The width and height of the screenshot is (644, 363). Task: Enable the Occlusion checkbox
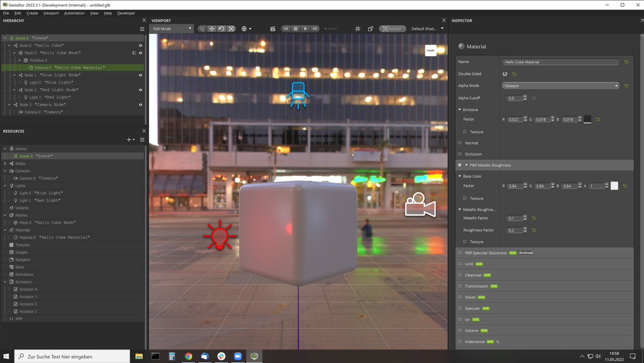460,154
